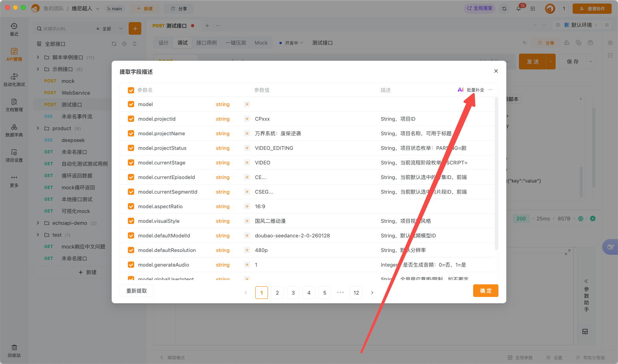Viewport: 618px width, 364px height.
Task: Click the dialog's vertical scrollbar
Action: 496,174
